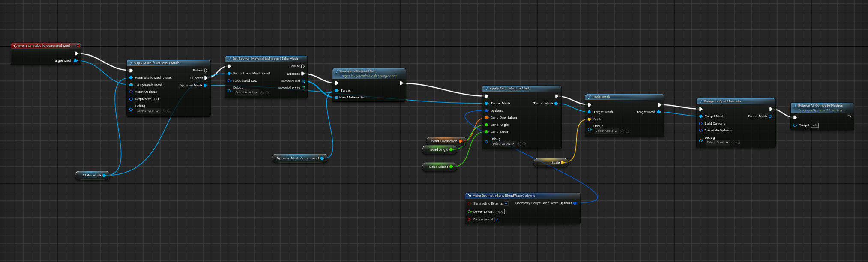Click the Asset Options input pin
The image size is (868, 262).
[131, 92]
